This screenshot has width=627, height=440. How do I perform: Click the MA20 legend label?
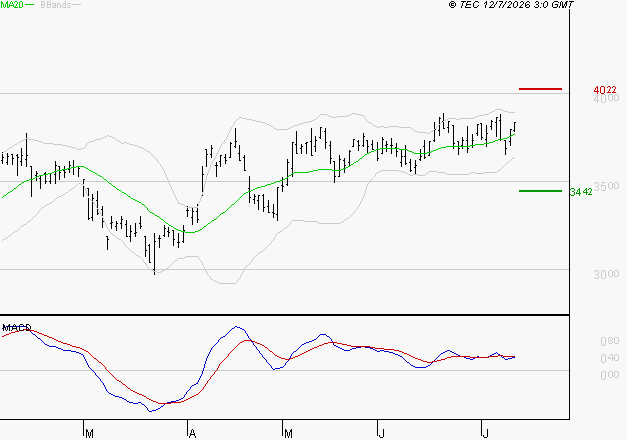12,5
